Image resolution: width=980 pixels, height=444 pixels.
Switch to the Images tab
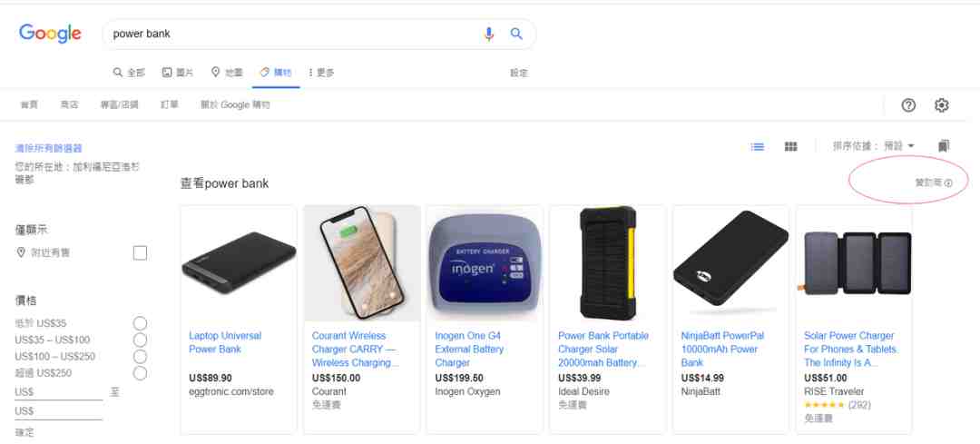[178, 73]
